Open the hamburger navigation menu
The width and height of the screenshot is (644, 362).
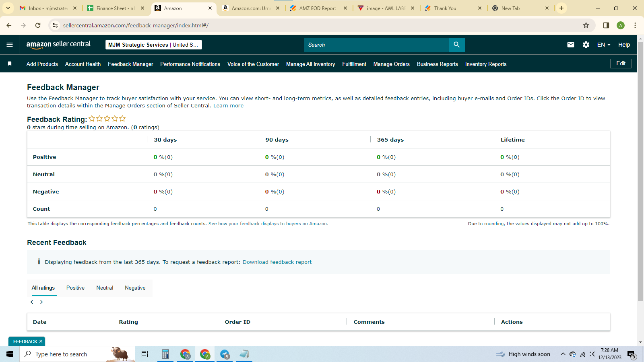coord(10,45)
